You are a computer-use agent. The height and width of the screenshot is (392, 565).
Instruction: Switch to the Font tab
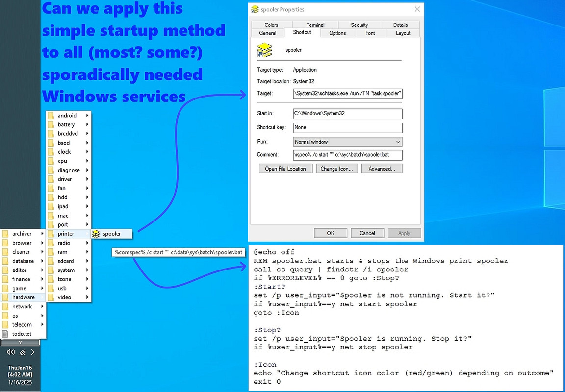tap(370, 33)
